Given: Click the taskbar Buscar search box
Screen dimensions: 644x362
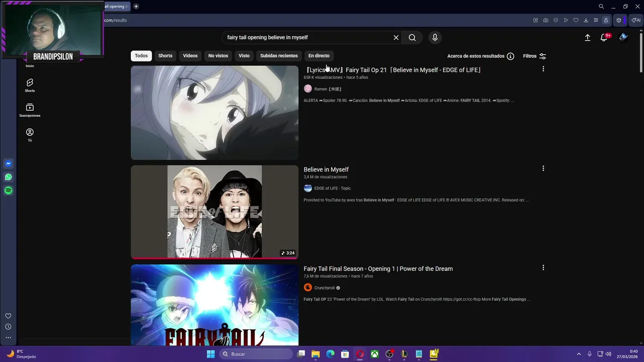Looking at the screenshot, I should pyautogui.click(x=256, y=354).
